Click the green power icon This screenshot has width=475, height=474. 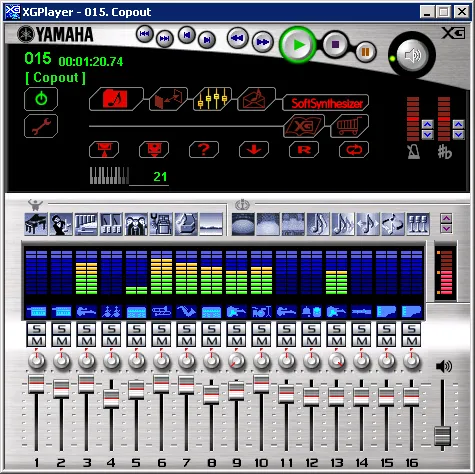(x=41, y=99)
